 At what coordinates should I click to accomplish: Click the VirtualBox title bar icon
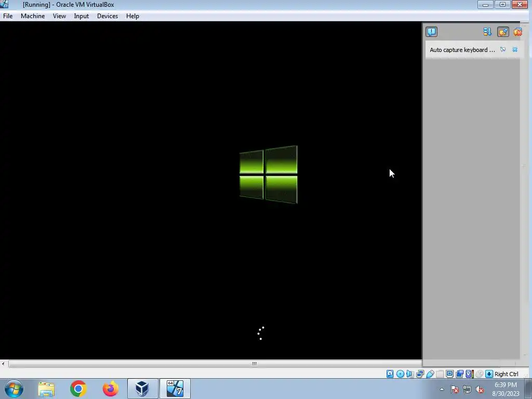[x=4, y=4]
